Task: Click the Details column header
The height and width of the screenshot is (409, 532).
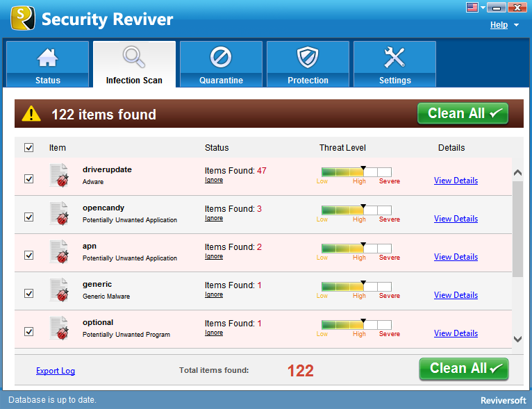Action: click(451, 147)
